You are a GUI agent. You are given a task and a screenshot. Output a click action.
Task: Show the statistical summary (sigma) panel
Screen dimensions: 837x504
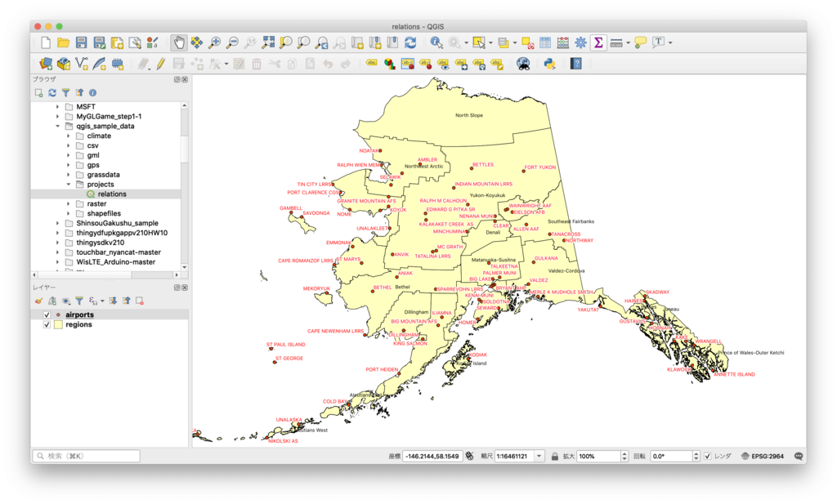(598, 42)
